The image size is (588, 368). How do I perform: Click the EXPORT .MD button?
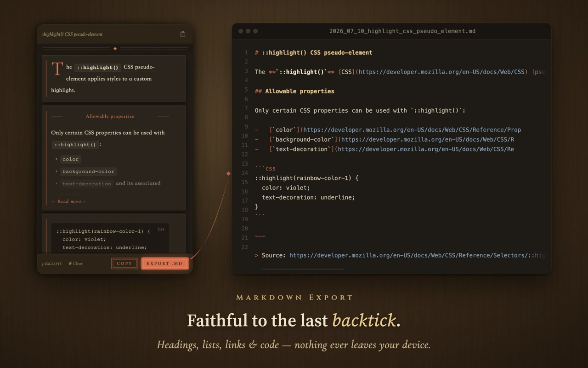(164, 264)
